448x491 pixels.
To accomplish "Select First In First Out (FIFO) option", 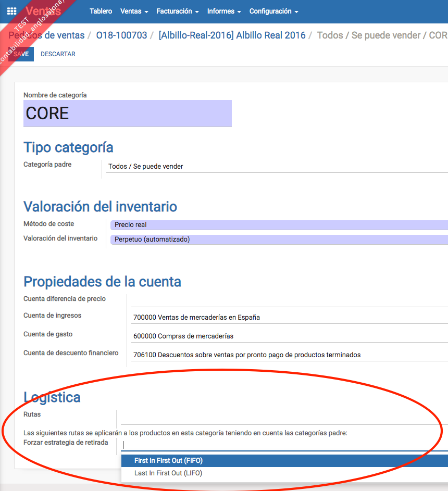I will point(168,461).
